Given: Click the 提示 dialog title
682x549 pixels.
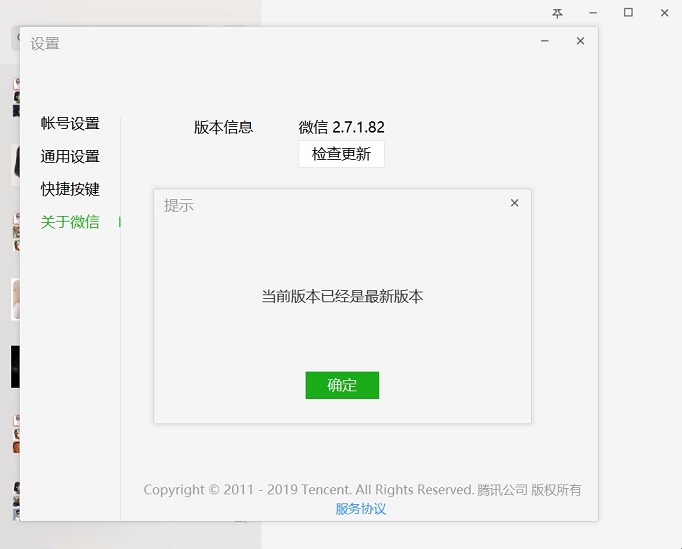Looking at the screenshot, I should click(x=178, y=205).
